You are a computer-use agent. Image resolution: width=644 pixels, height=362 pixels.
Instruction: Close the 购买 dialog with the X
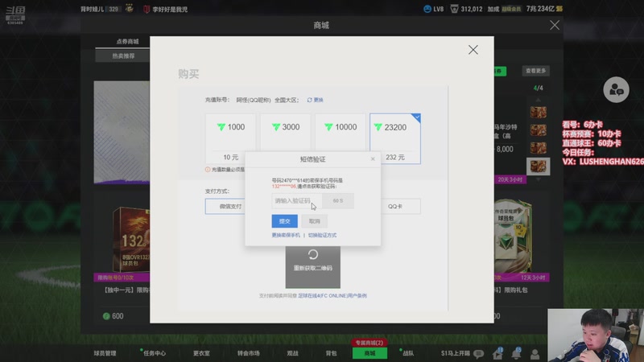pos(473,50)
